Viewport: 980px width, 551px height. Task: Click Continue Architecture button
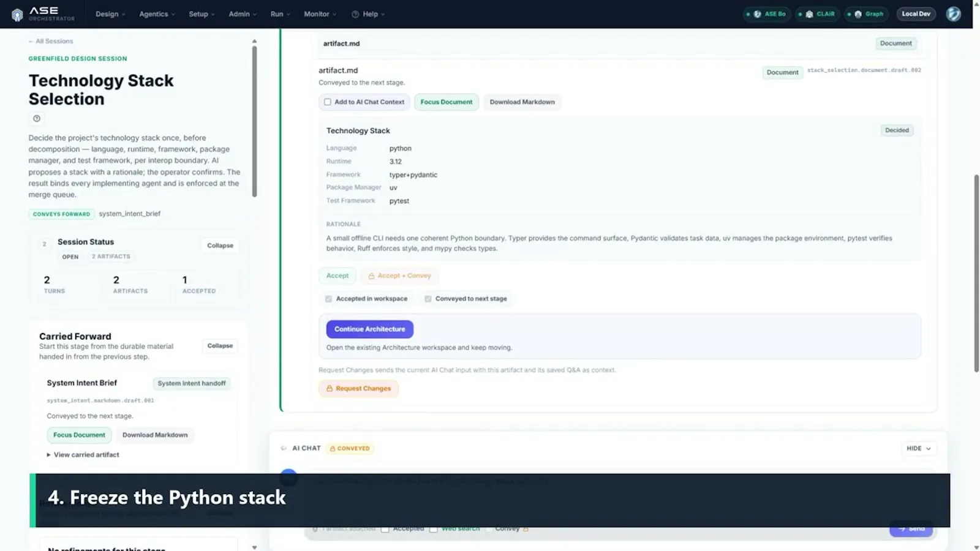(370, 329)
